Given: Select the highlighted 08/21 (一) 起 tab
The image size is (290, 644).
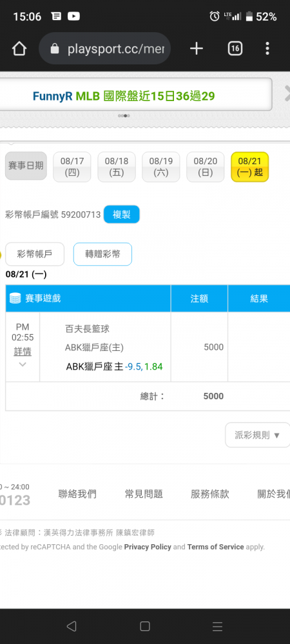Looking at the screenshot, I should coord(250,167).
